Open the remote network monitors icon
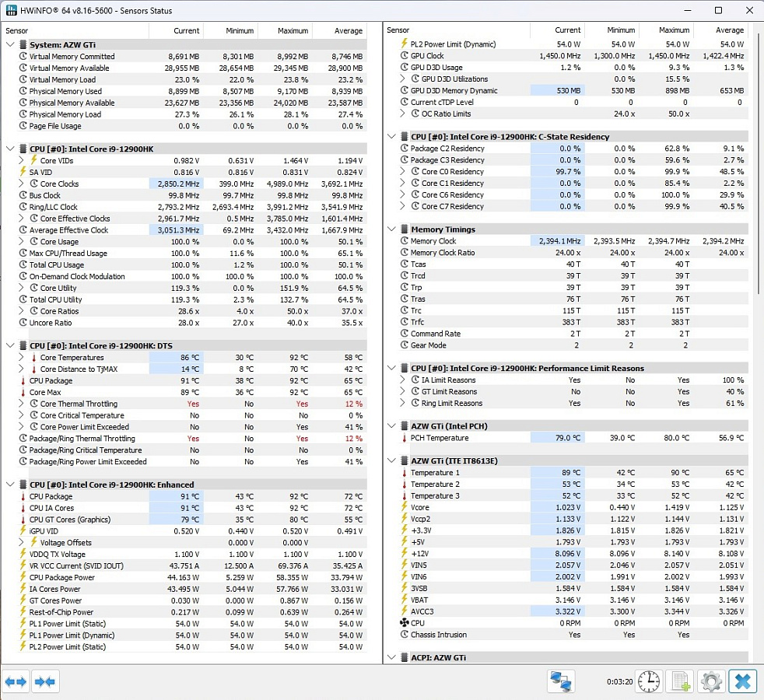Screen dimensions: 764x700 [560, 681]
